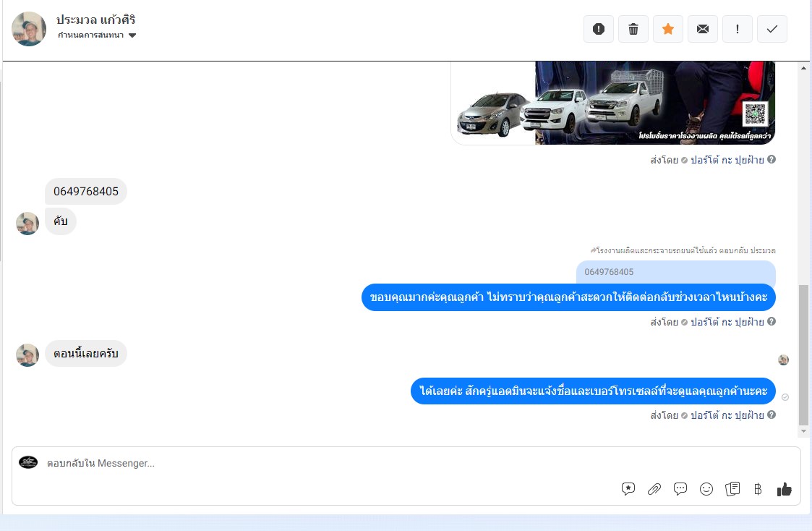Click help icon under ขอบคุณมากค่ะ message
The image size is (812, 531).
coord(772,322)
